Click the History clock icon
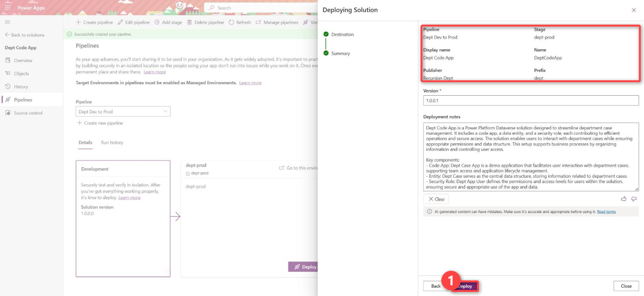644x296 pixels. 7,87
